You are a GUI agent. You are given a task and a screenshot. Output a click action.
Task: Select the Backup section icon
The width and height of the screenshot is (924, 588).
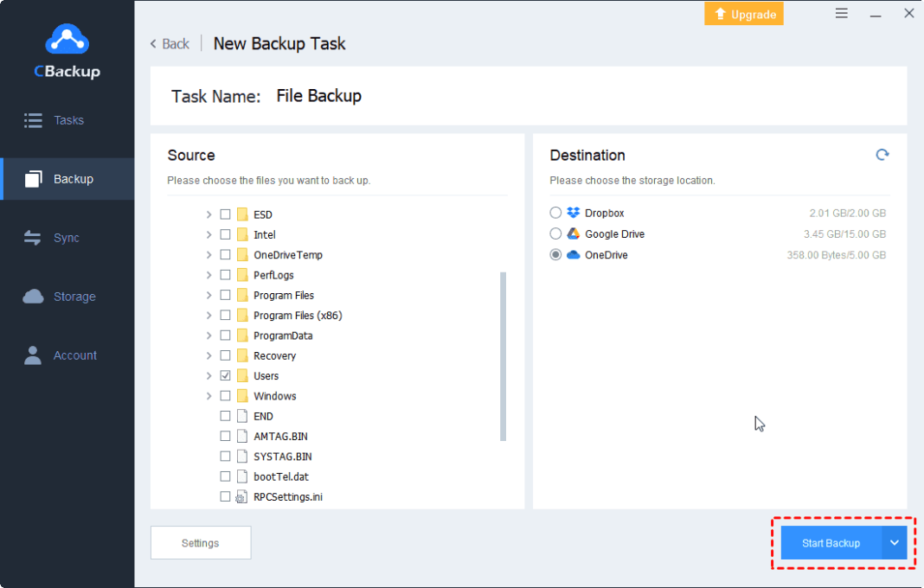(36, 178)
